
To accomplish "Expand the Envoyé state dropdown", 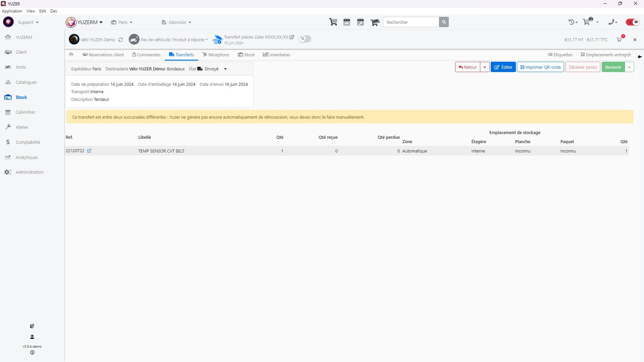I will 225,69.
